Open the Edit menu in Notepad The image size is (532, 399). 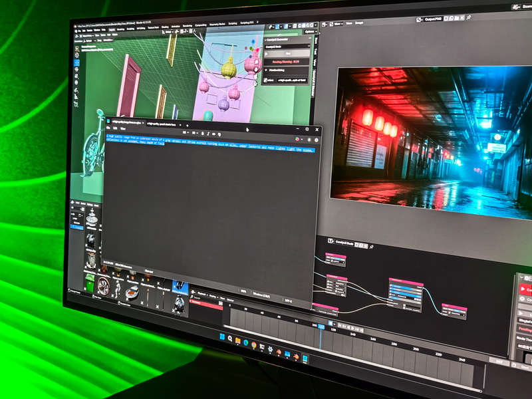tap(115, 128)
